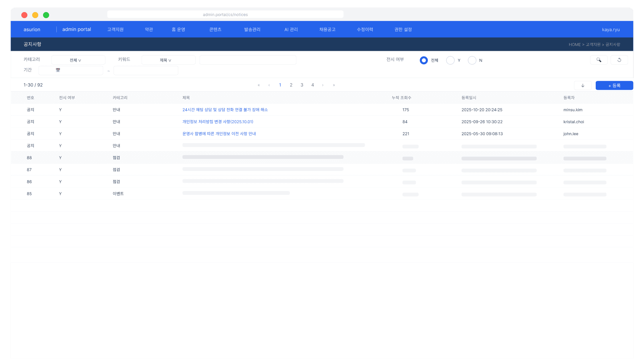Go to first page with « icon
Image resolution: width=644 pixels, height=362 pixels.
[x=258, y=85]
